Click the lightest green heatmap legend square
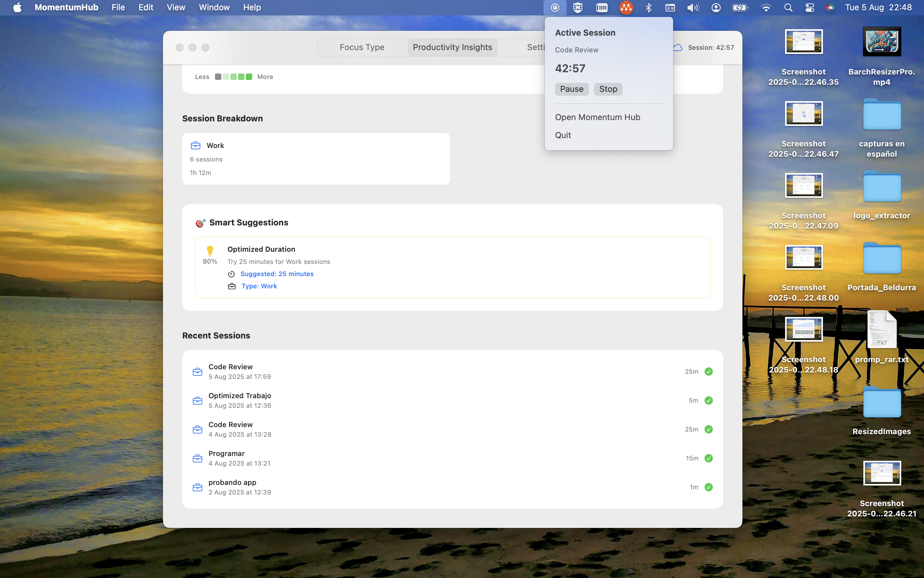924x578 pixels. click(x=226, y=77)
